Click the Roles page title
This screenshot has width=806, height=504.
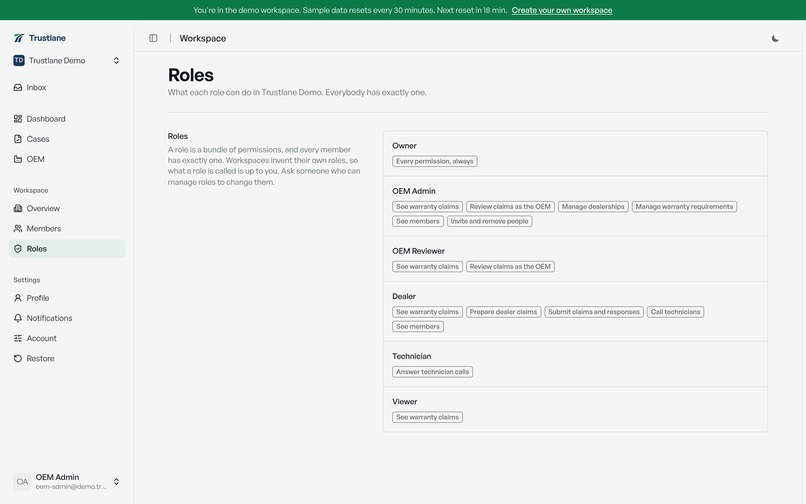[191, 75]
